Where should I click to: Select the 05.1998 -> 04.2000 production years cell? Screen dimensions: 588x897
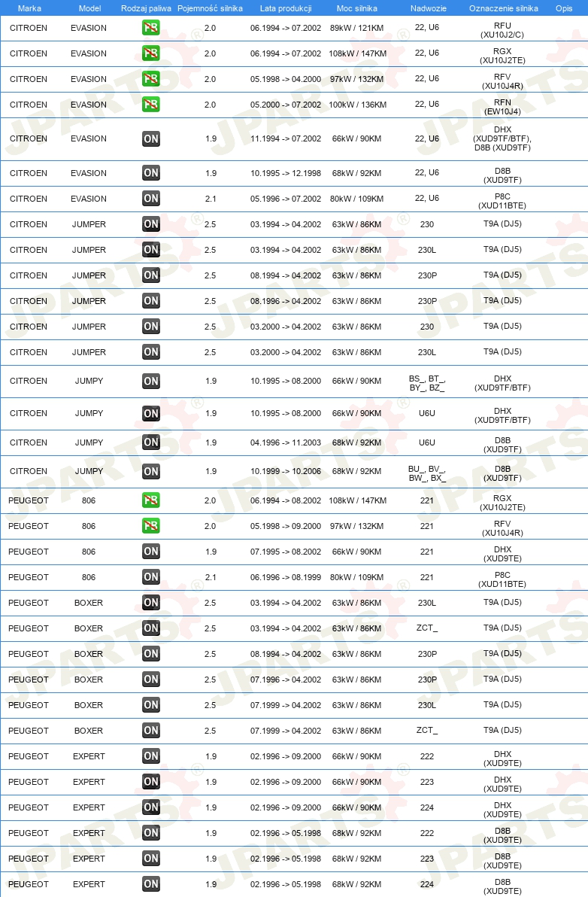coord(286,79)
